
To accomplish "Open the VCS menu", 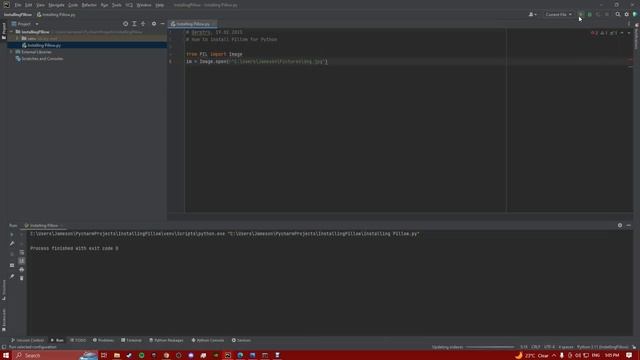I will click(x=129, y=5).
